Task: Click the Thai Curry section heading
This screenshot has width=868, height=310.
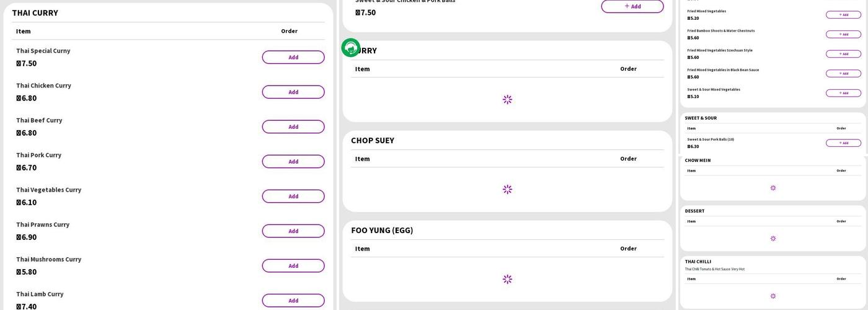Action: click(x=35, y=12)
